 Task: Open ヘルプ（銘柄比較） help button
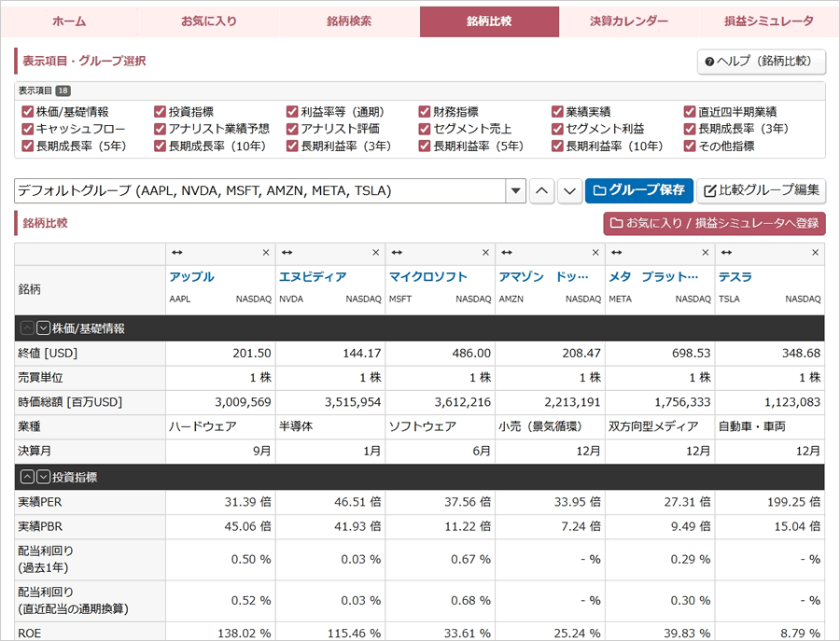point(762,62)
